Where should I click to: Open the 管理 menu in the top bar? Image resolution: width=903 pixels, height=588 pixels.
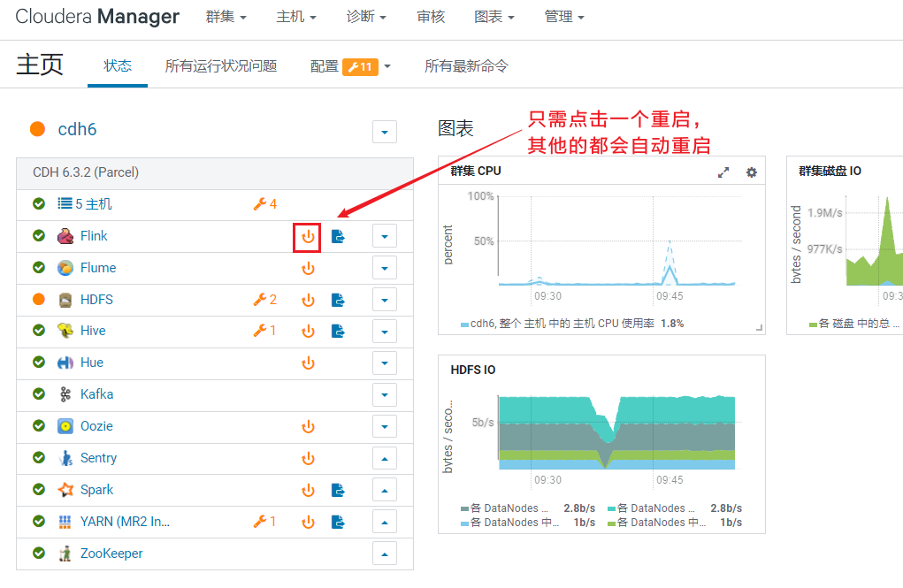click(x=564, y=17)
